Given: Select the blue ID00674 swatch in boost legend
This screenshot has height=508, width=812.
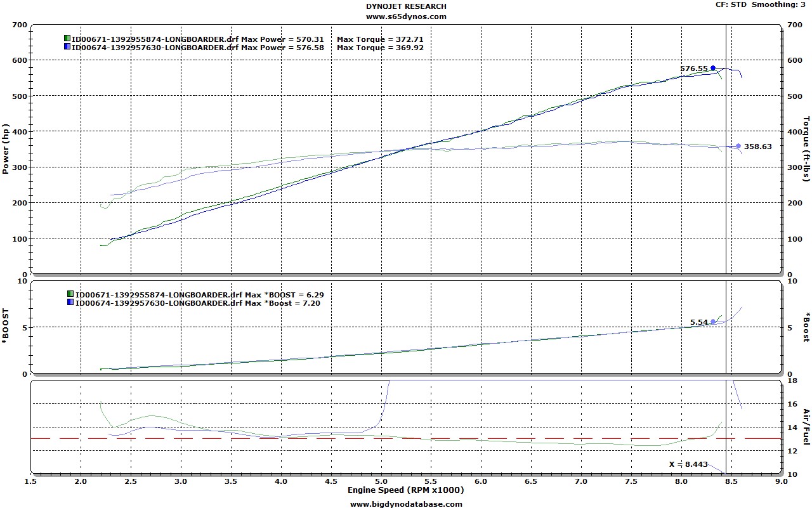Looking at the screenshot, I should [x=70, y=303].
